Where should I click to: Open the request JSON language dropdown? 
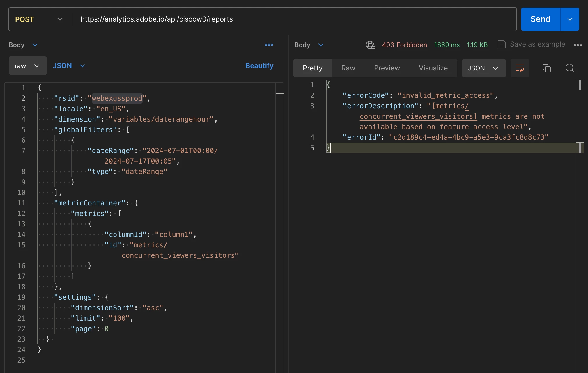tap(69, 66)
